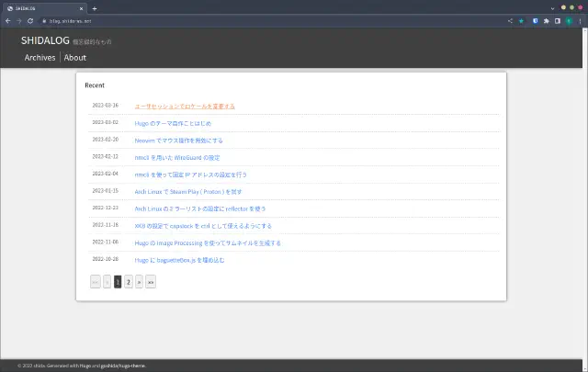The height and width of the screenshot is (372, 588).
Task: Jump to last page with double arrow
Action: 151,282
